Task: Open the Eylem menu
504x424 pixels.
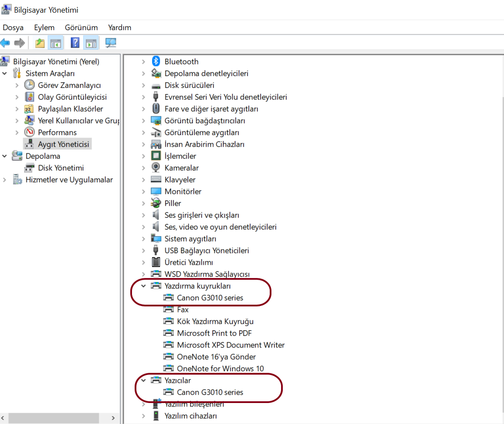Action: [x=44, y=27]
